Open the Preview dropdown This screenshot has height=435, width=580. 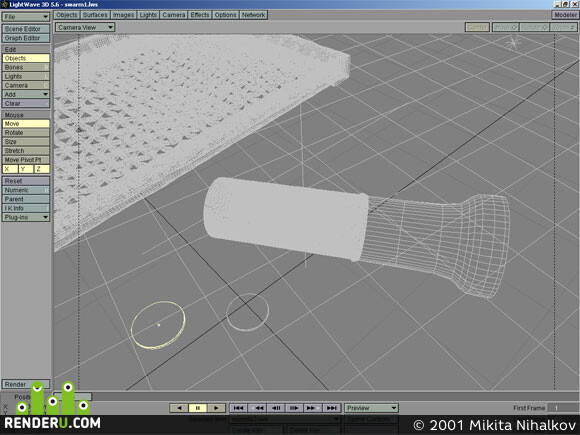(x=371, y=408)
